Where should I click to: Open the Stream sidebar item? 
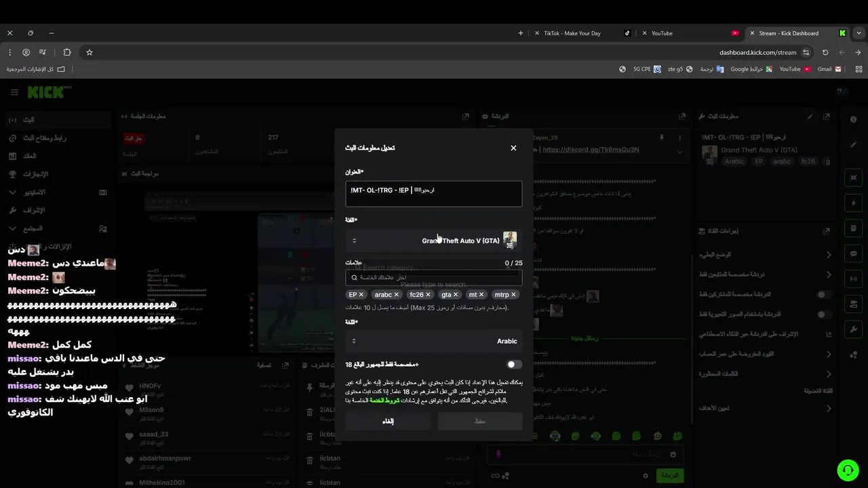click(x=56, y=120)
